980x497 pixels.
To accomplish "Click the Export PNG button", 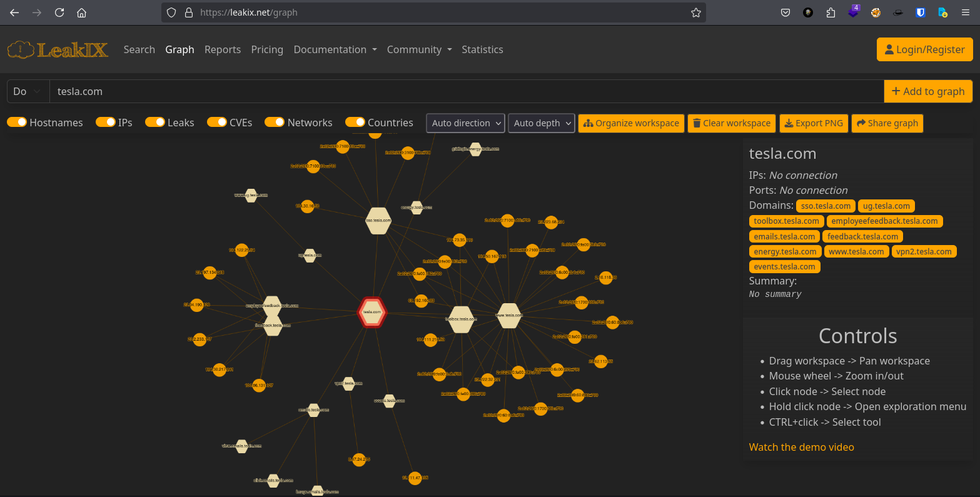I will 813,123.
